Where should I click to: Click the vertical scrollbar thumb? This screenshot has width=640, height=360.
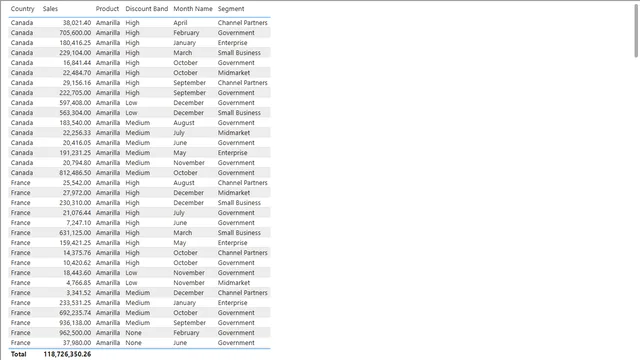click(x=636, y=31)
